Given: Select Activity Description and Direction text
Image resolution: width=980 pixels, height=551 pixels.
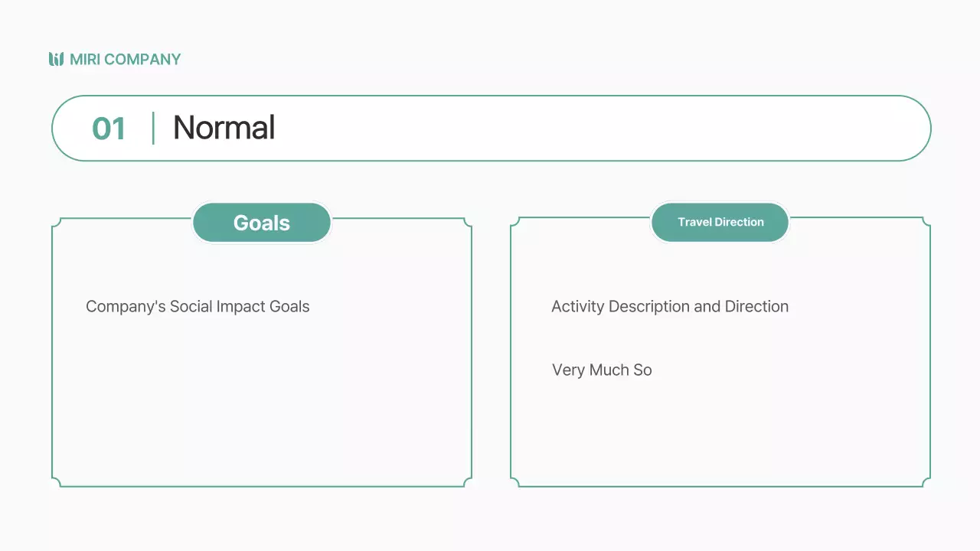Looking at the screenshot, I should (x=670, y=307).
